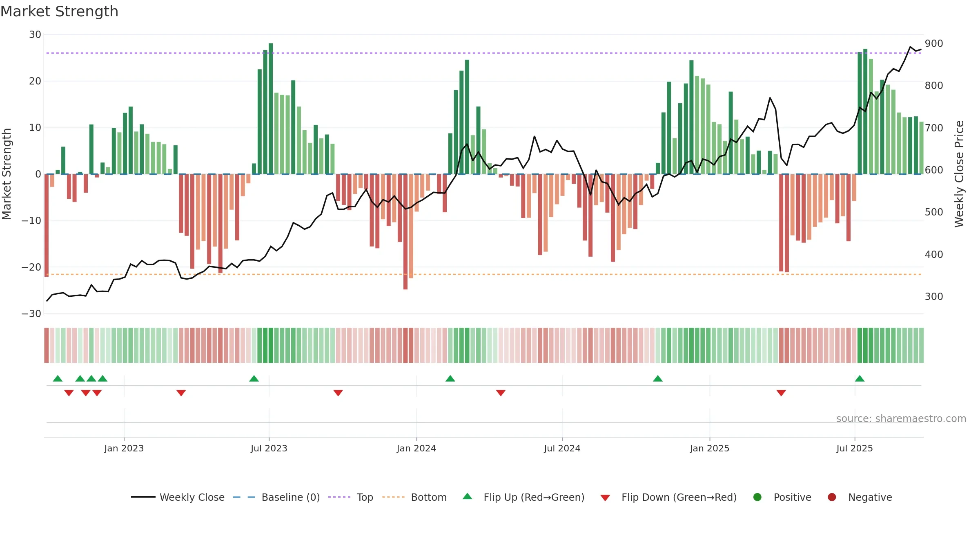Image resolution: width=980 pixels, height=551 pixels.
Task: Toggle the Flip Up (Red→Green) legend label
Action: click(534, 497)
